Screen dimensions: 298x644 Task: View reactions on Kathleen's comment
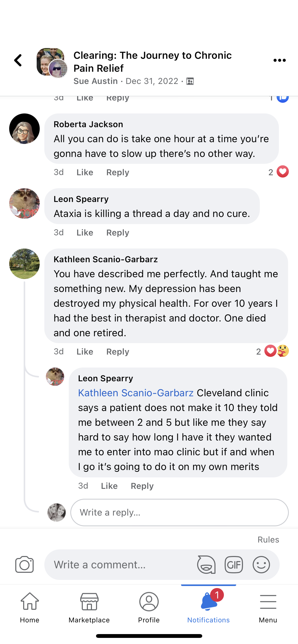coord(273,351)
